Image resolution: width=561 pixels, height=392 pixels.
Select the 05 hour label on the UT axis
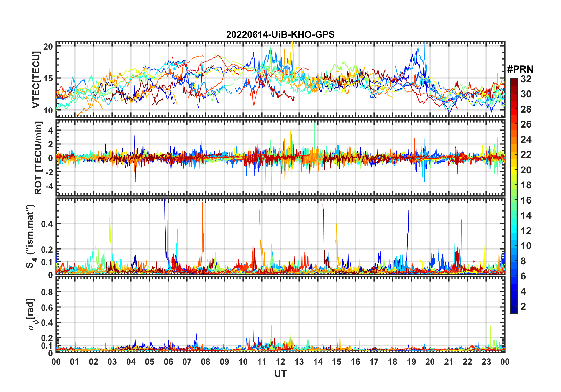tap(150, 362)
